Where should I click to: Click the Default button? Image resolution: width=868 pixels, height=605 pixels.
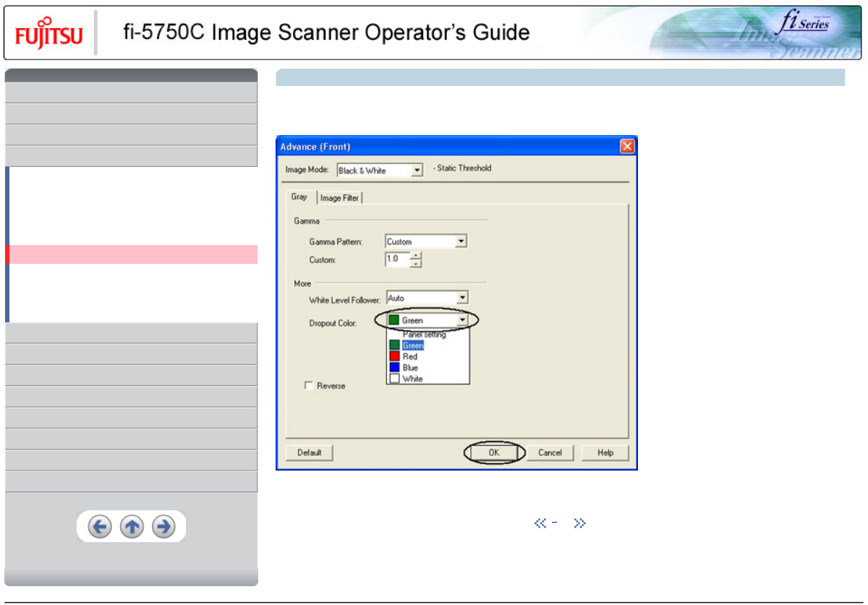point(309,452)
